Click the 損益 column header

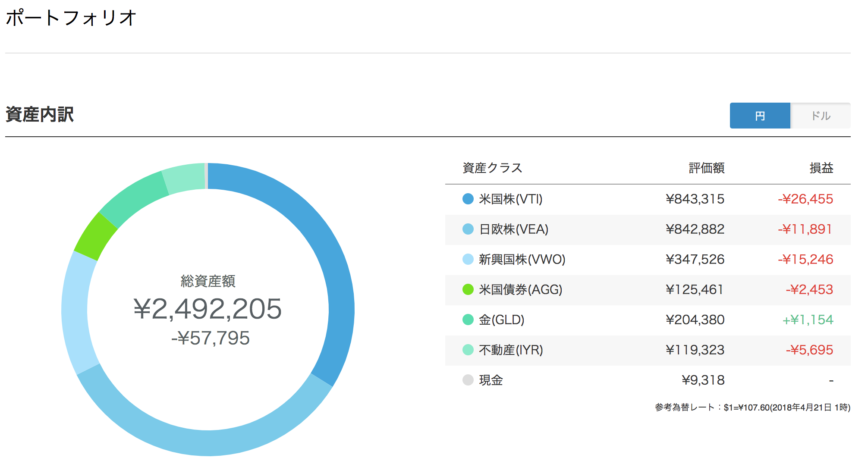tap(821, 168)
